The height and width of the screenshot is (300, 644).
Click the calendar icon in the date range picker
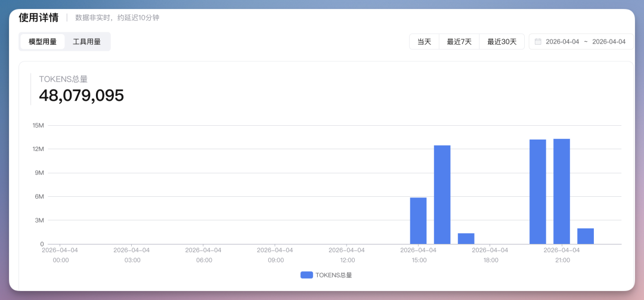538,42
